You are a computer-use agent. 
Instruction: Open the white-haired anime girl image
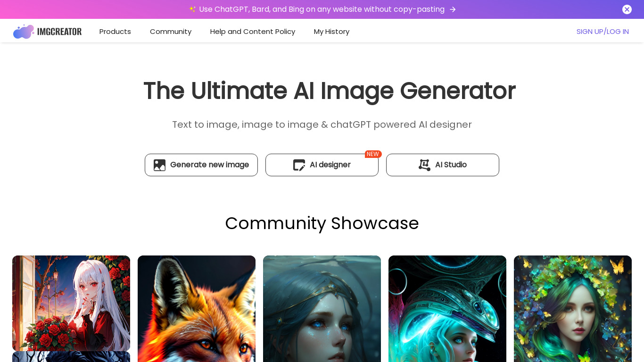71,303
